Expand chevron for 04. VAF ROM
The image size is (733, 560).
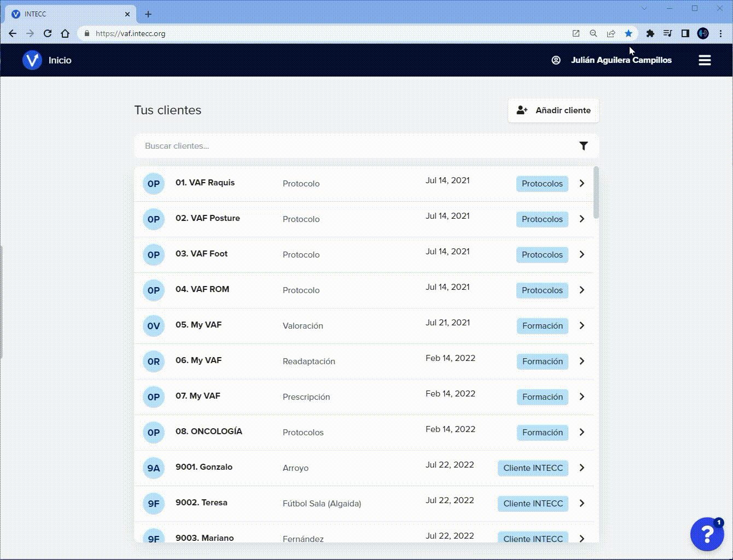point(582,290)
